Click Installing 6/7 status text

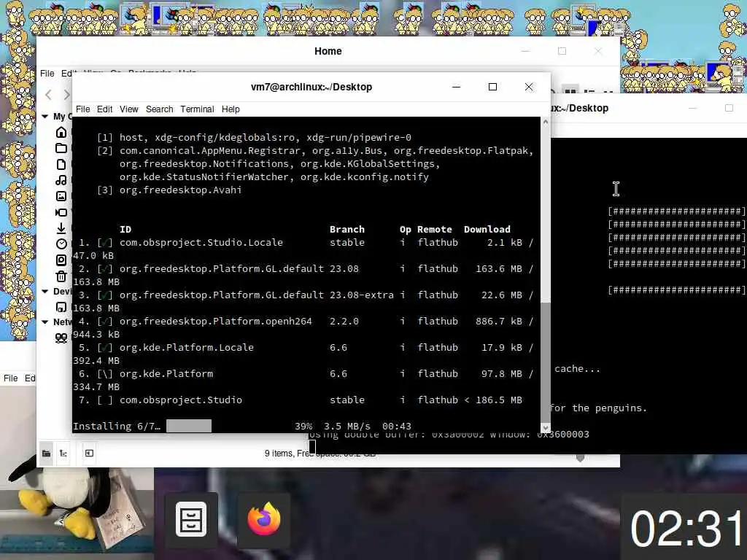pyautogui.click(x=117, y=426)
